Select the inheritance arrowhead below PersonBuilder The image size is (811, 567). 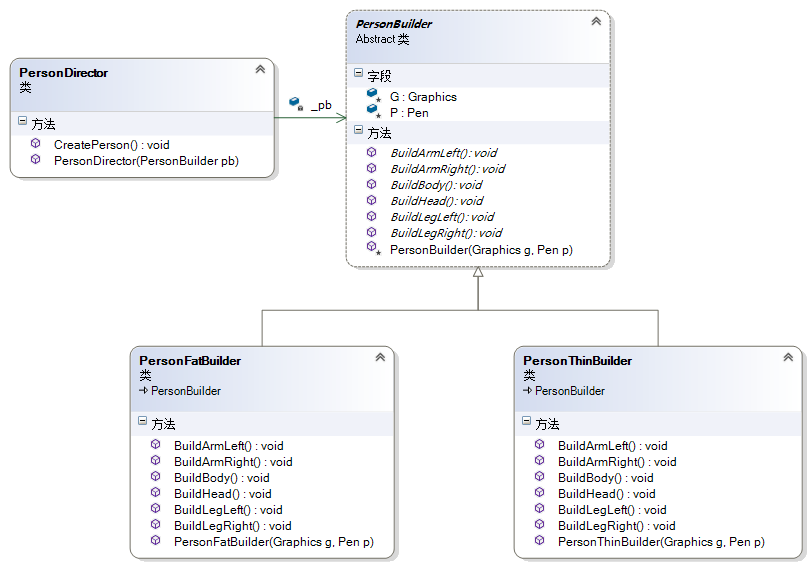pos(478,272)
